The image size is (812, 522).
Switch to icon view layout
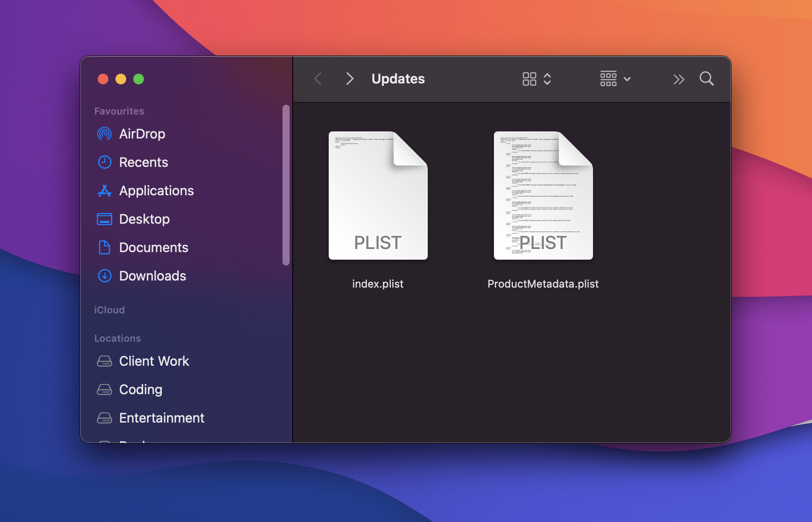coord(529,79)
